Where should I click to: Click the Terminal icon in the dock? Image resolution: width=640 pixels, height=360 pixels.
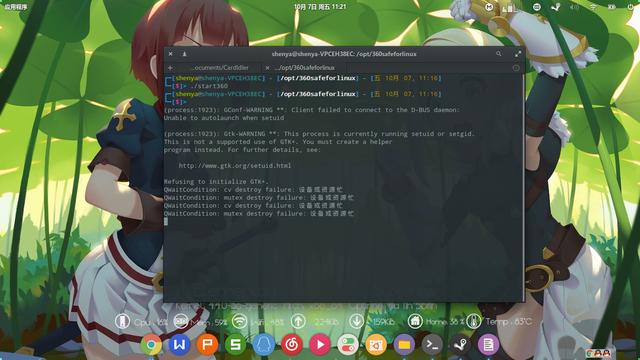432,344
